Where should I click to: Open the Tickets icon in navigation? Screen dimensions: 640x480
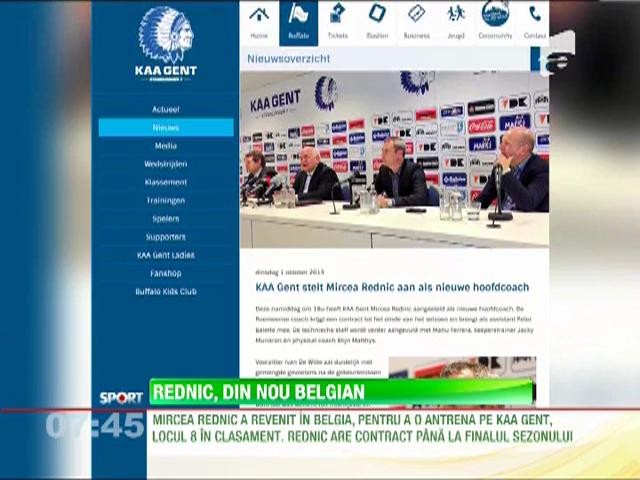(338, 13)
